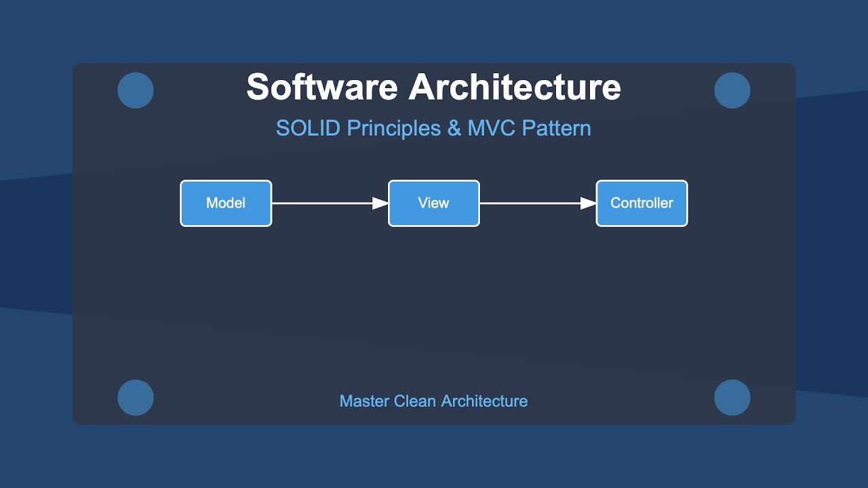Click the bottom-left corner circle icon
Image resolution: width=868 pixels, height=488 pixels.
coord(136,398)
